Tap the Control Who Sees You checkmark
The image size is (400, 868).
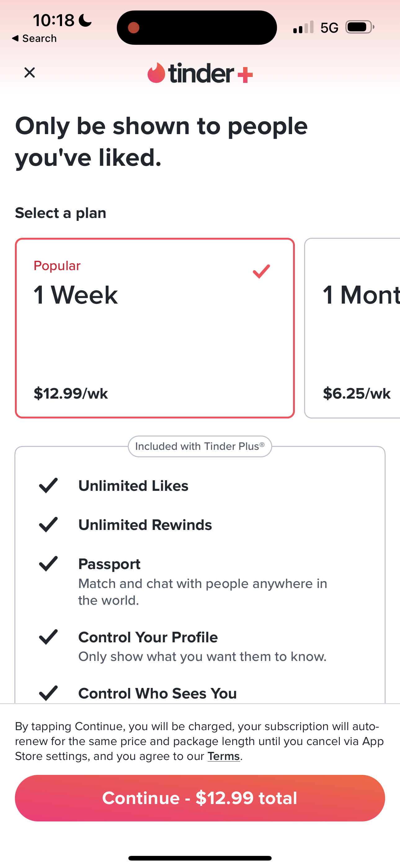coord(48,693)
